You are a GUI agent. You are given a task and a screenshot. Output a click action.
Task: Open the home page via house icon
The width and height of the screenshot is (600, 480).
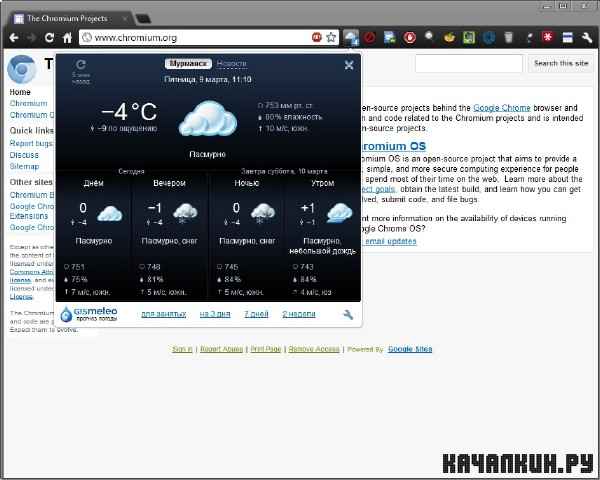[x=67, y=38]
